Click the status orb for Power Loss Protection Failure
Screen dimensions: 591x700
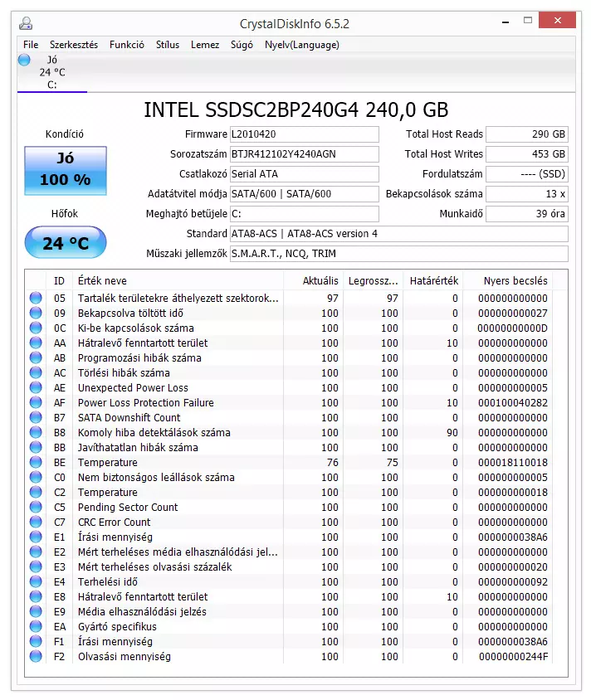(36, 402)
